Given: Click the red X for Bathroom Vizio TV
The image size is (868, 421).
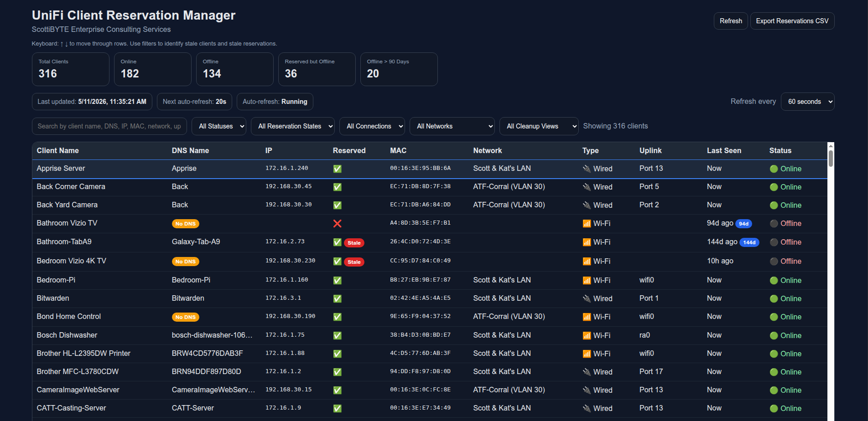Looking at the screenshot, I should [337, 223].
